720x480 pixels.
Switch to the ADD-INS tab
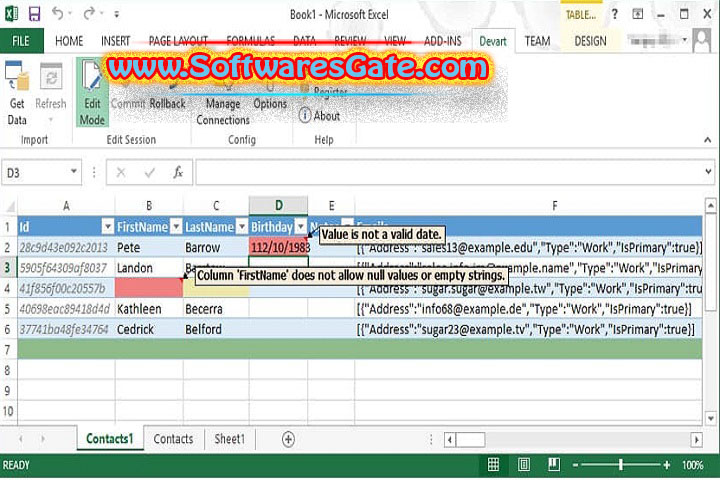click(442, 41)
